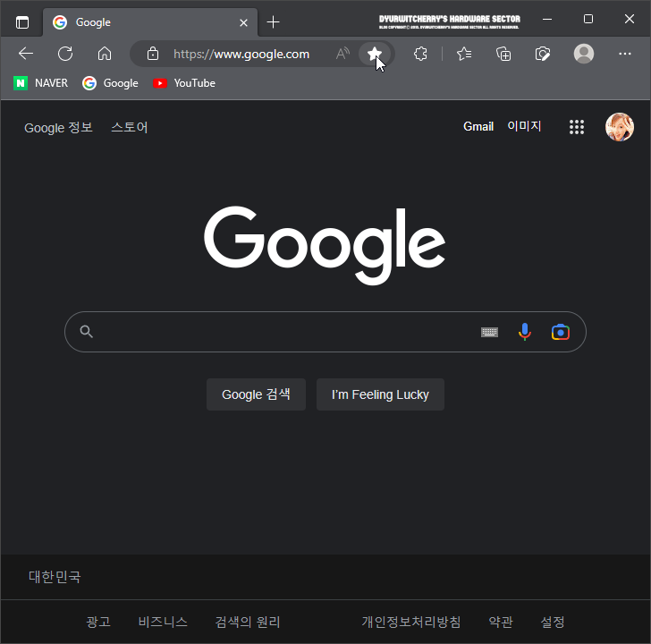The height and width of the screenshot is (644, 651).
Task: Open 약관 footer link
Action: click(x=501, y=622)
